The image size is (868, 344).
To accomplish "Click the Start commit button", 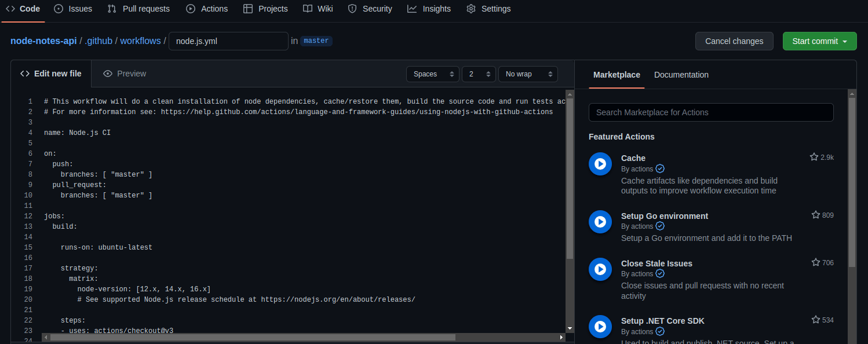I will pyautogui.click(x=819, y=41).
